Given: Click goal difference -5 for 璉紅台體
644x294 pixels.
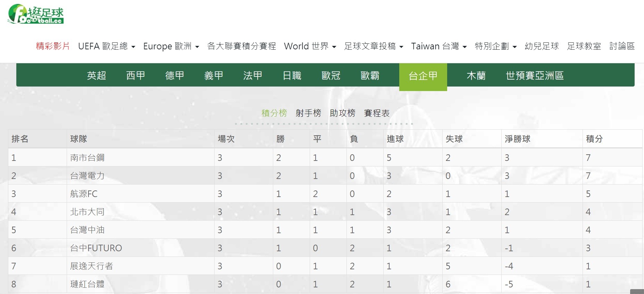Looking at the screenshot, I should pyautogui.click(x=509, y=284).
